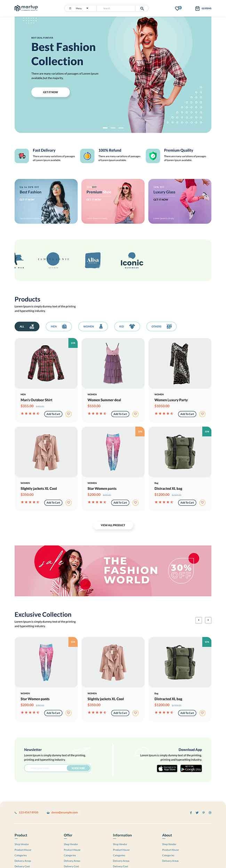Screen dimensions: 226x868
Task: Add Man's Outdoor Shirt to wishlist
Action: click(x=68, y=414)
